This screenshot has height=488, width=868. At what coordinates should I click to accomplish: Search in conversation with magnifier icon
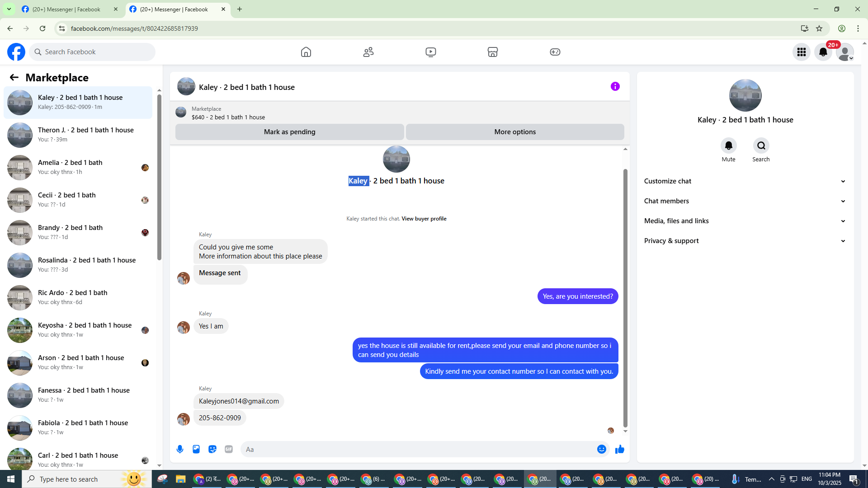[x=761, y=145]
